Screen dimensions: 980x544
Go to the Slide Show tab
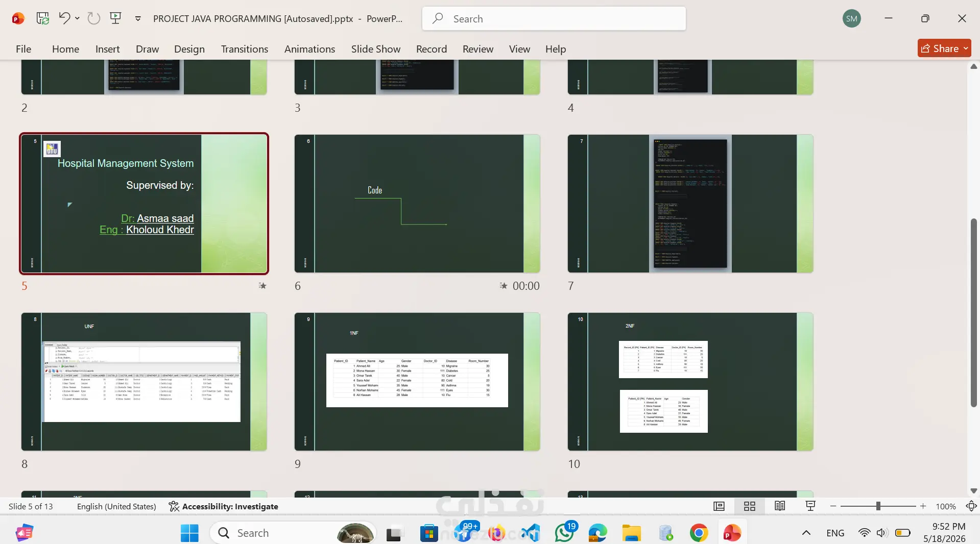tap(375, 49)
